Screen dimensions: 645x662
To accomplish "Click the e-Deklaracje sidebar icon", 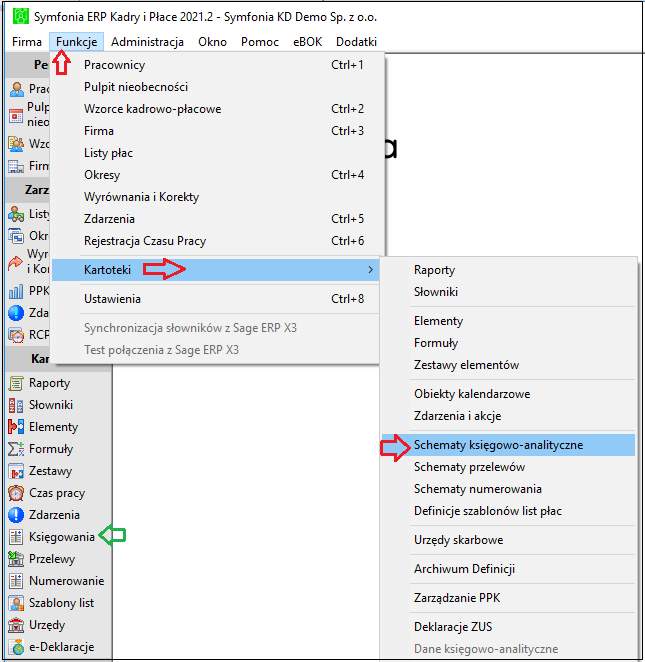I will click(16, 647).
